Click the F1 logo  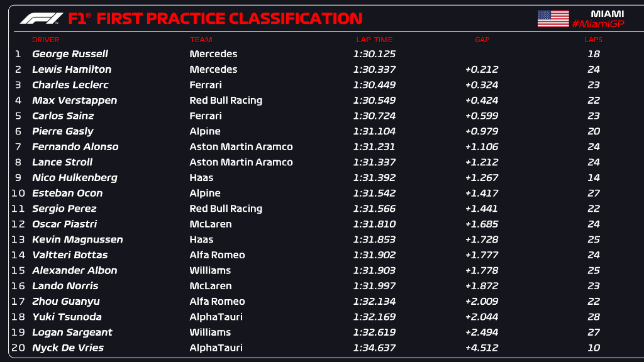click(42, 18)
